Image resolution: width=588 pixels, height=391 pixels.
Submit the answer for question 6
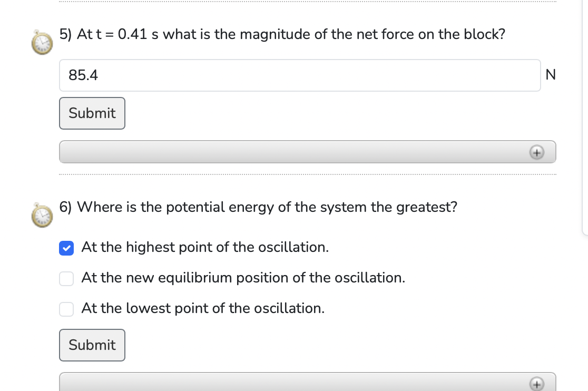coord(92,345)
